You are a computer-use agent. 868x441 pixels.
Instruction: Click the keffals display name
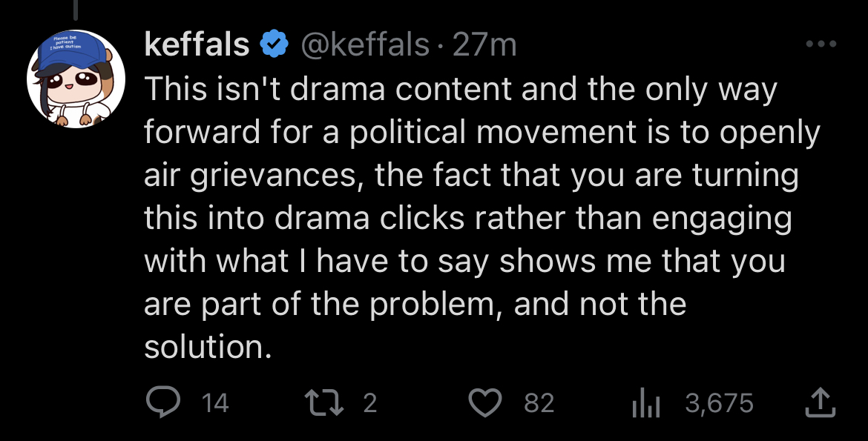(197, 44)
